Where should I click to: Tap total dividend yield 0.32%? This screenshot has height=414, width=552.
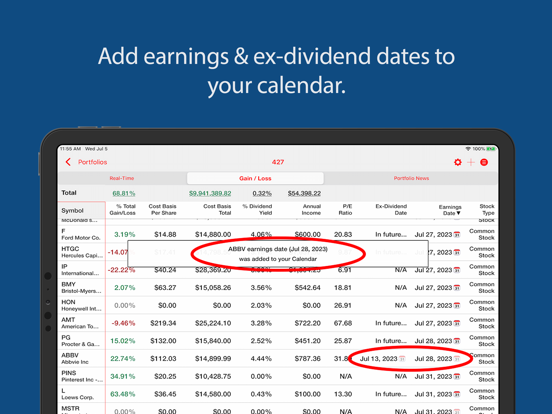click(x=262, y=193)
